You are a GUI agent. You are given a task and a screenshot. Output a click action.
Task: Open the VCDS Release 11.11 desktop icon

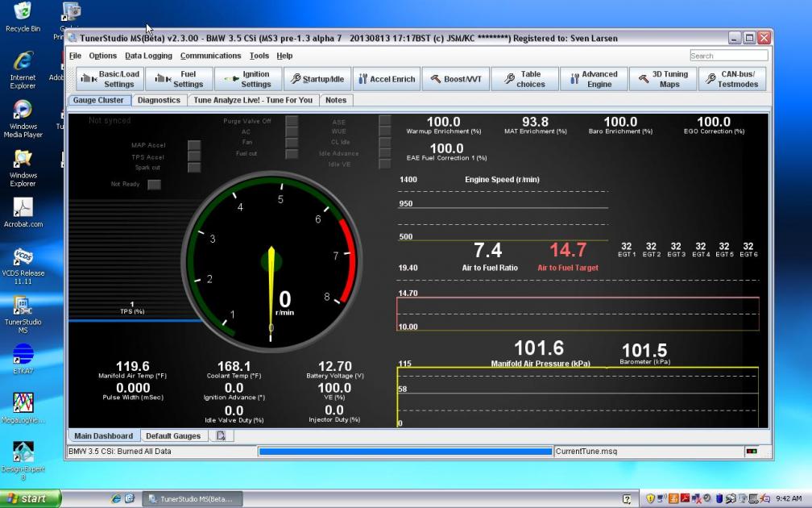[23, 266]
